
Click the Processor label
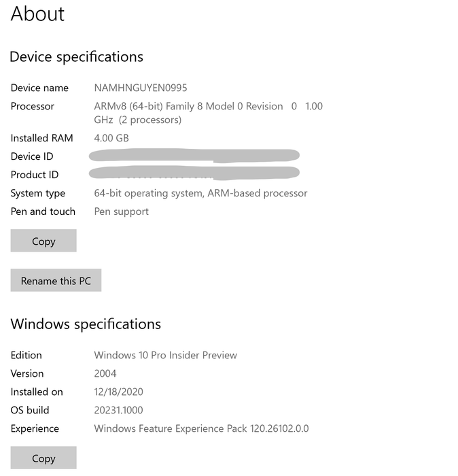33,106
